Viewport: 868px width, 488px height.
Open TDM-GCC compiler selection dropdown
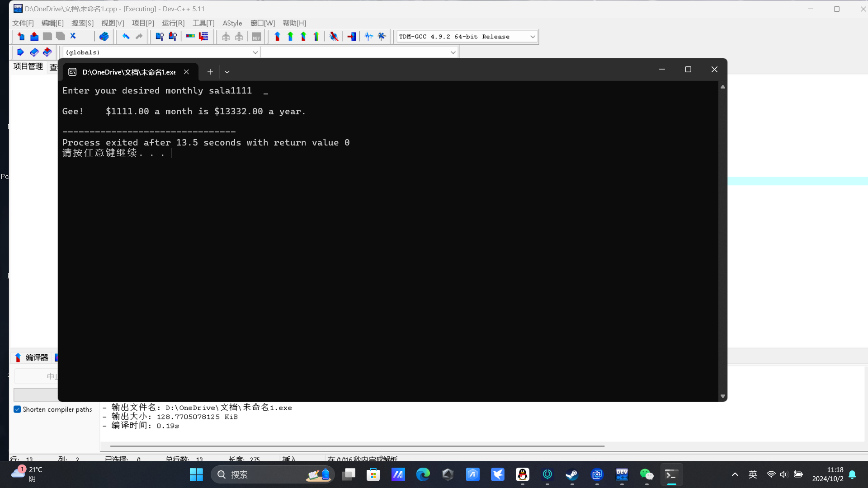(x=533, y=37)
